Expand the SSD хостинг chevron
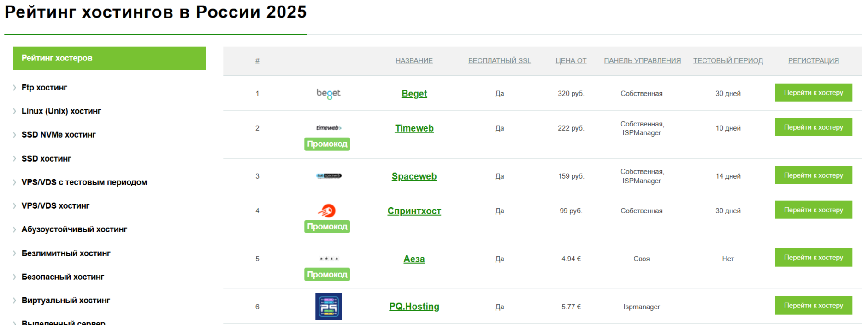 click(x=14, y=159)
